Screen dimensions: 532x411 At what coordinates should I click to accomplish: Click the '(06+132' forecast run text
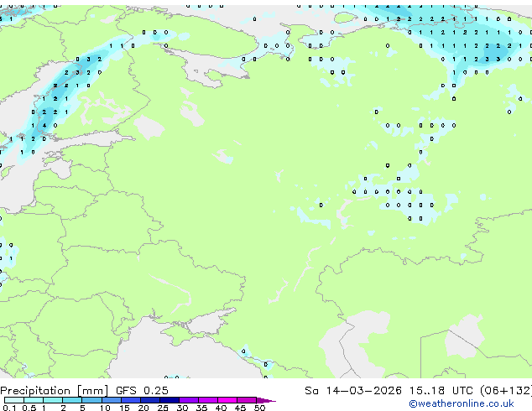point(505,391)
